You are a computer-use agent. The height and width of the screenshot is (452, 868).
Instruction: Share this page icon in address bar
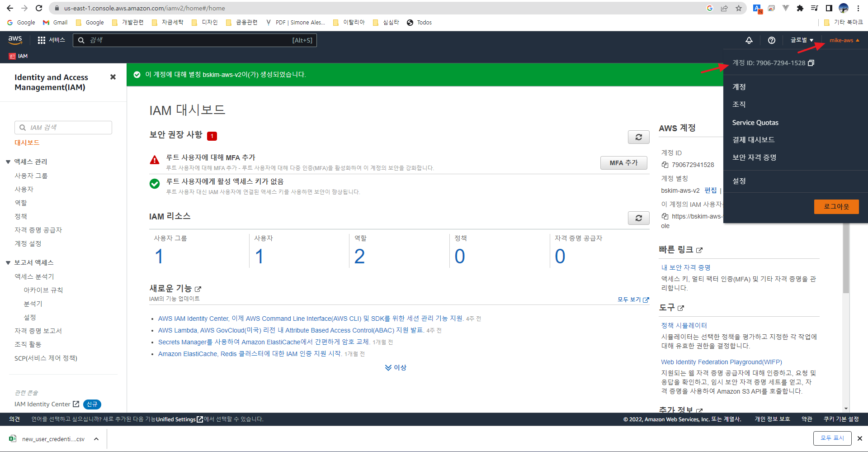[x=724, y=8]
